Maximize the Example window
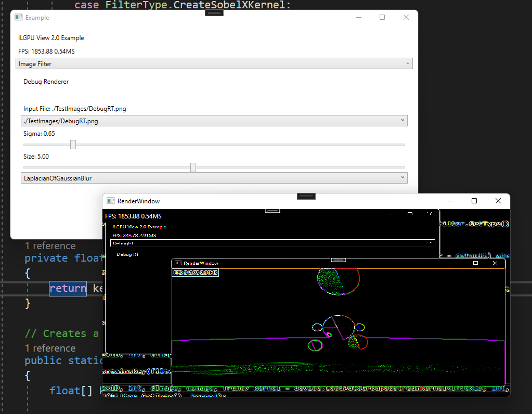 (x=382, y=17)
